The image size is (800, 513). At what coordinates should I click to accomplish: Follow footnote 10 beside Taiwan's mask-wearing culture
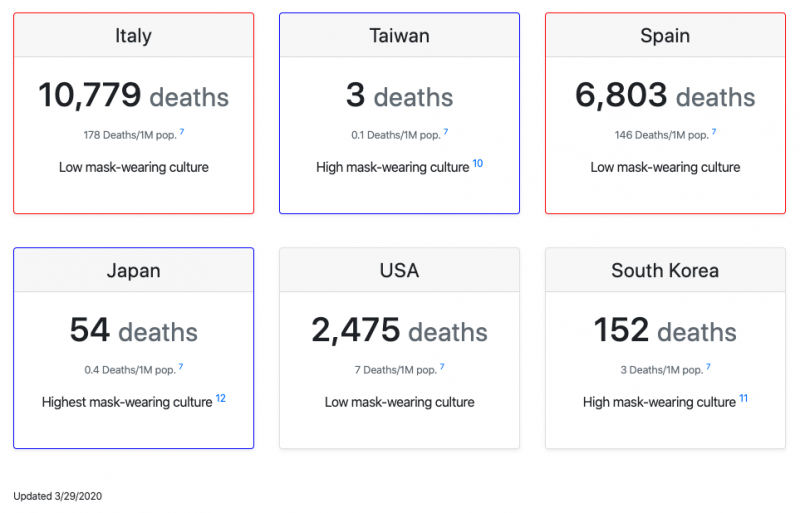click(478, 163)
